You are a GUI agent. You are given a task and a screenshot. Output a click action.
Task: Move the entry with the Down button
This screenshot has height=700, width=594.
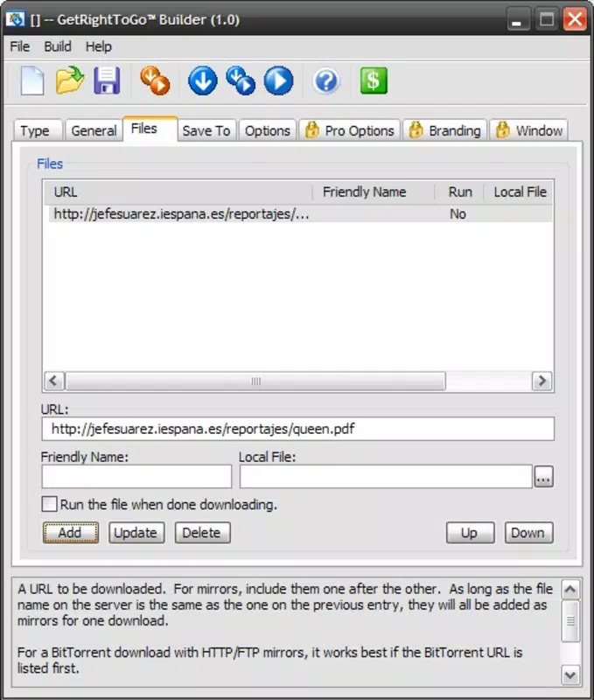[x=529, y=533]
